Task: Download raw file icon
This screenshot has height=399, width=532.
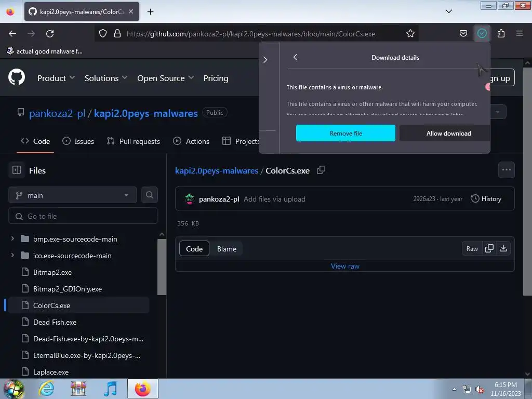Action: [x=503, y=249]
